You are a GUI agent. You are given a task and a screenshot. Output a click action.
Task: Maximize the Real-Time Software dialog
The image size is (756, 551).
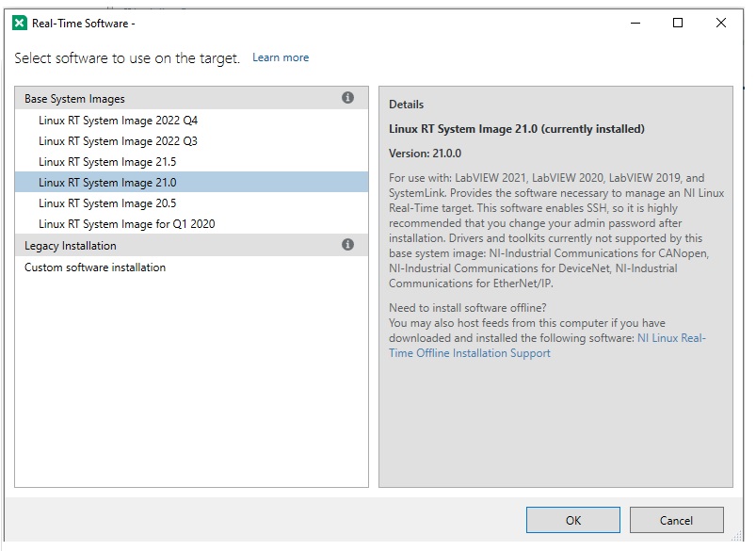click(678, 24)
